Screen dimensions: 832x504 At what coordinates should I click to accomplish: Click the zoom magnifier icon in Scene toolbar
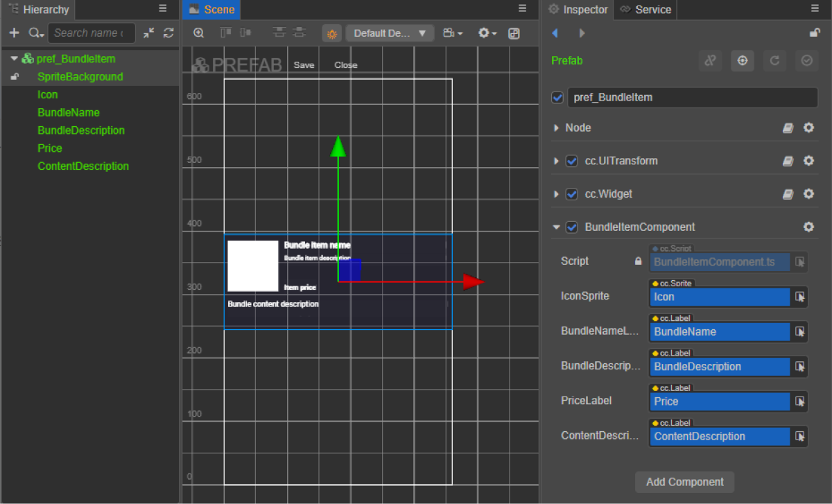(x=199, y=33)
